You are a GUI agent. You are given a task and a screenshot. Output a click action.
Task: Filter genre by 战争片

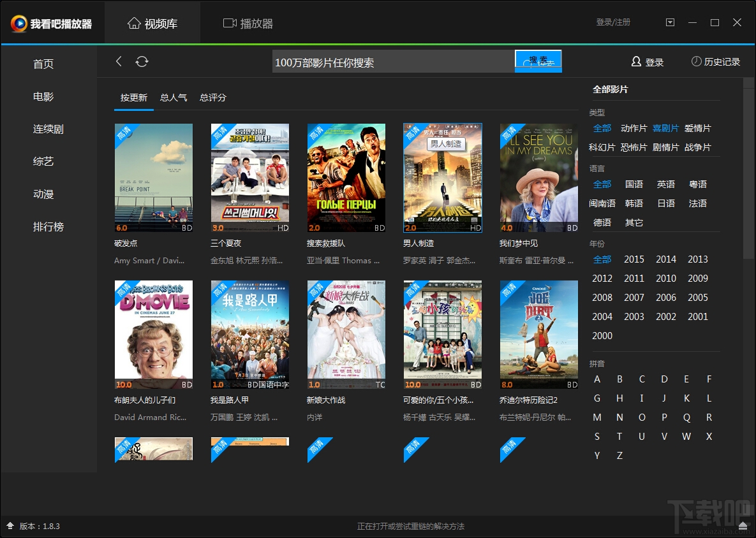click(x=698, y=147)
